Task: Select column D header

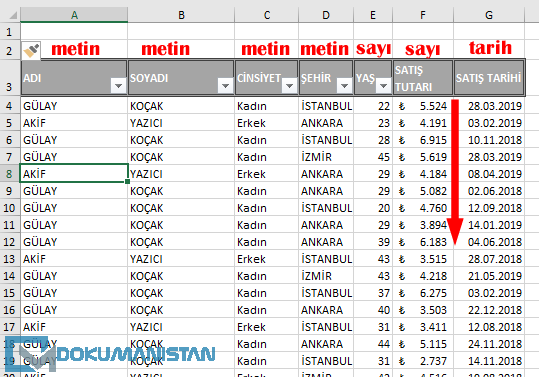Action: click(x=326, y=15)
